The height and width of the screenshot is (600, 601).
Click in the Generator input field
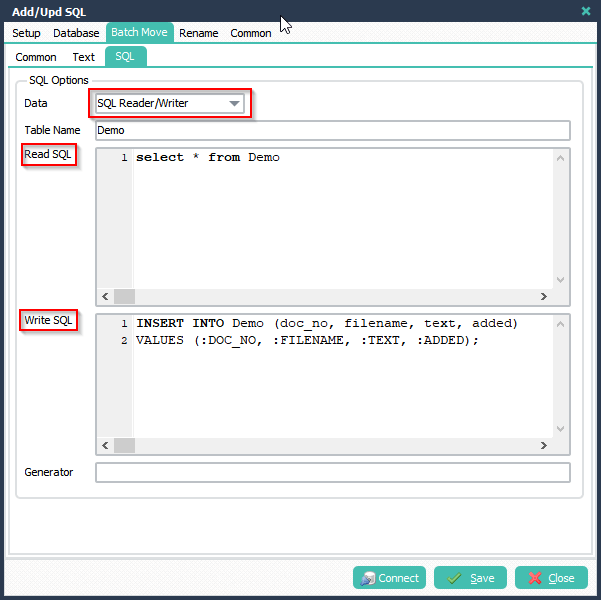click(x=333, y=472)
